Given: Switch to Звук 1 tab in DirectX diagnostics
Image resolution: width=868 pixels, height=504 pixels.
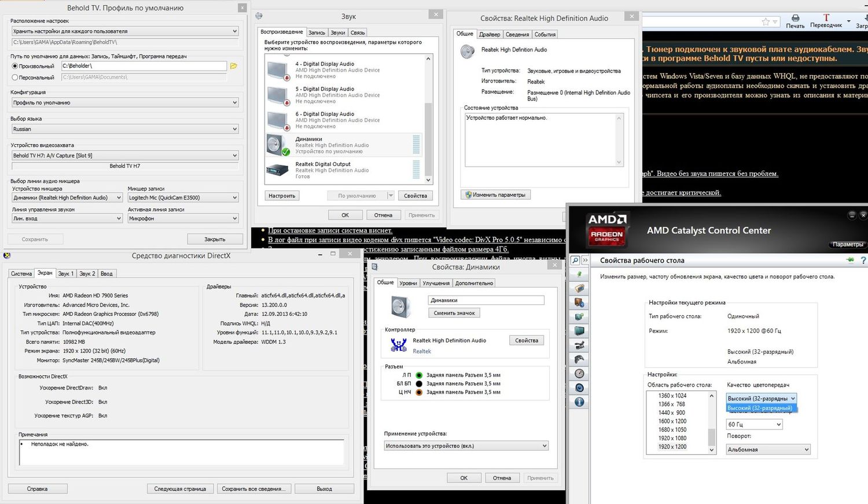Looking at the screenshot, I should 66,274.
